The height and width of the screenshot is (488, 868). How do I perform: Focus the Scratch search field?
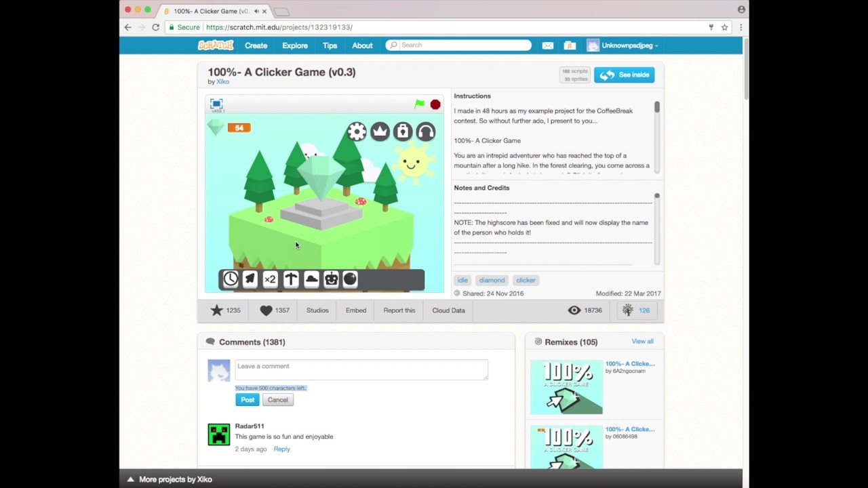[x=458, y=45]
